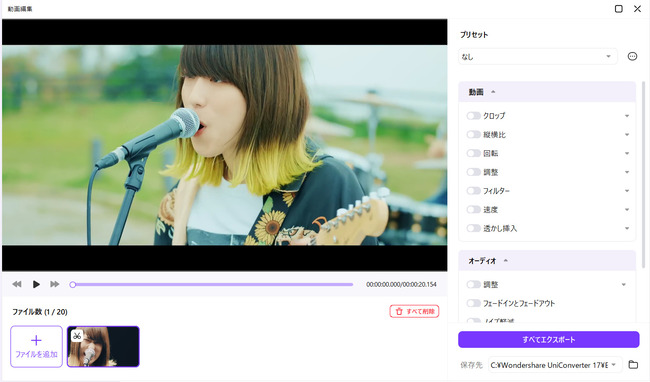The width and height of the screenshot is (650, 382).
Task: Collapse the 動画 section header
Action: 547,92
